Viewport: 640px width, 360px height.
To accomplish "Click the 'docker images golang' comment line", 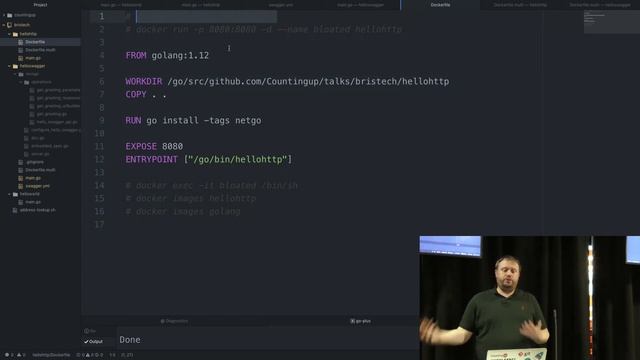I will 183,211.
